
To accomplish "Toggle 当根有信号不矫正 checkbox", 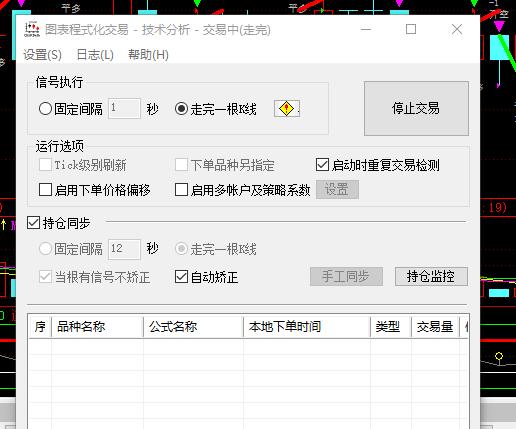I will [x=45, y=277].
